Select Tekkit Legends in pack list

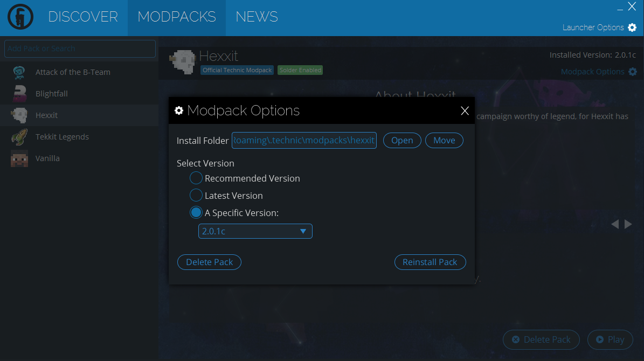79,137
